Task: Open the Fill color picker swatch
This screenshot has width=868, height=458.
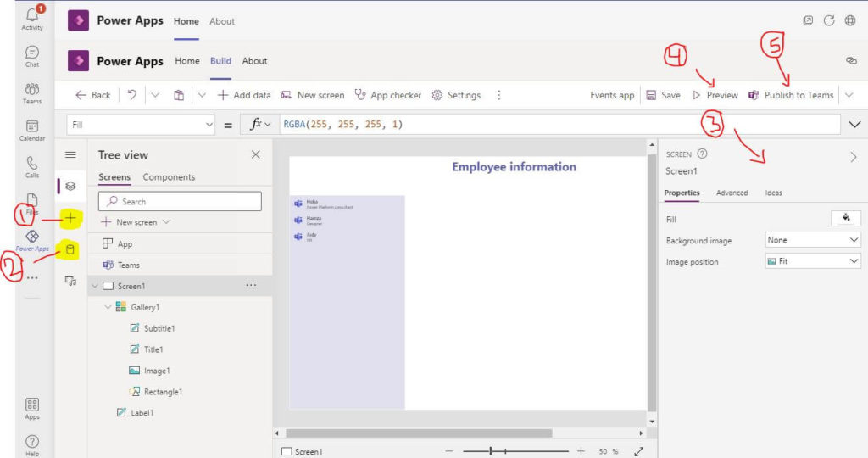Action: (846, 218)
